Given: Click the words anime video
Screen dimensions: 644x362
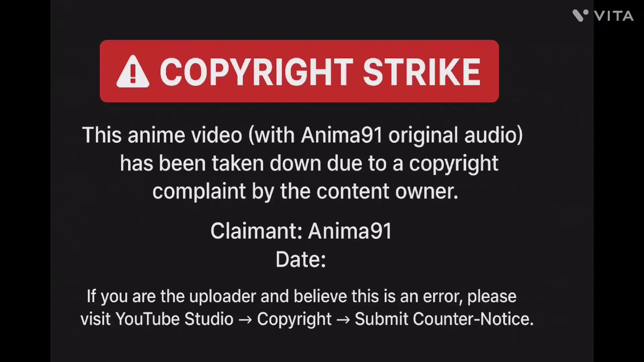Looking at the screenshot, I should (184, 135).
